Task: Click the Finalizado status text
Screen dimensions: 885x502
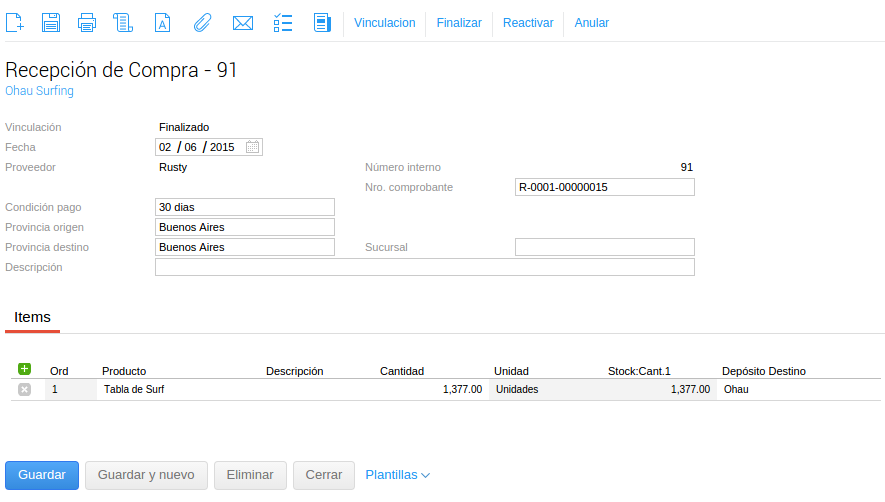Action: (x=184, y=127)
